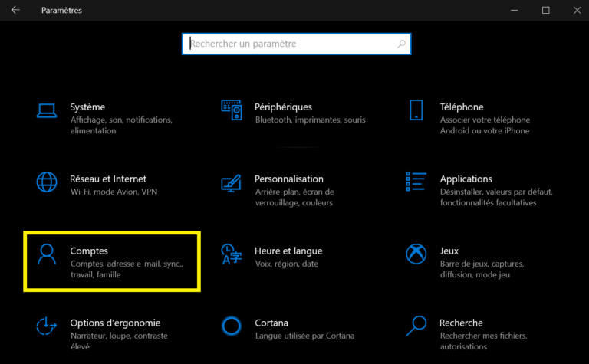Click 'Rechercher mes fichiers, autorisations' description
This screenshot has height=364, width=589.
click(484, 342)
